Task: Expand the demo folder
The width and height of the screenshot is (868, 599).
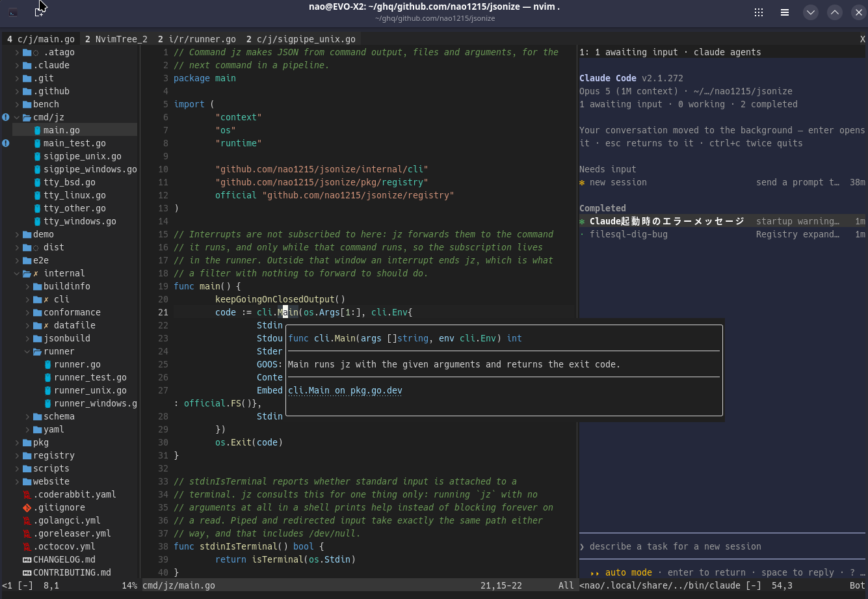Action: [x=17, y=234]
